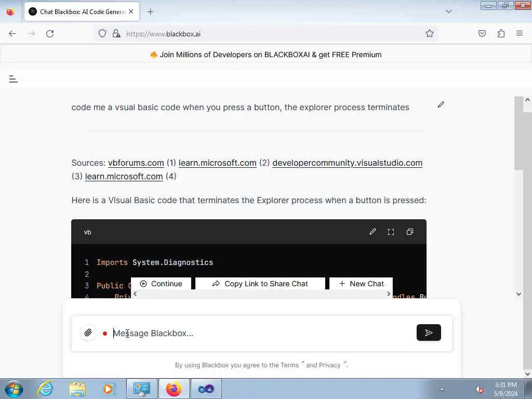Open learn.microsoft.com source number 4
Screen dimensions: 532x399
[124, 177]
